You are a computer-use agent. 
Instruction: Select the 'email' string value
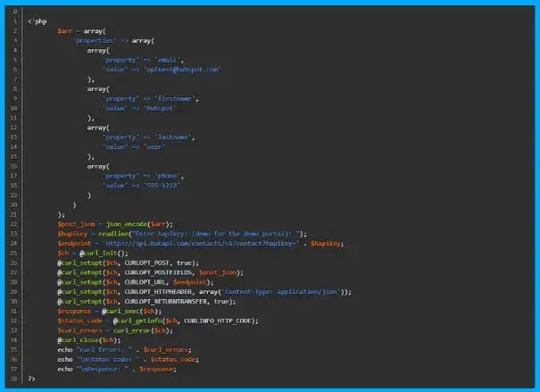point(167,60)
